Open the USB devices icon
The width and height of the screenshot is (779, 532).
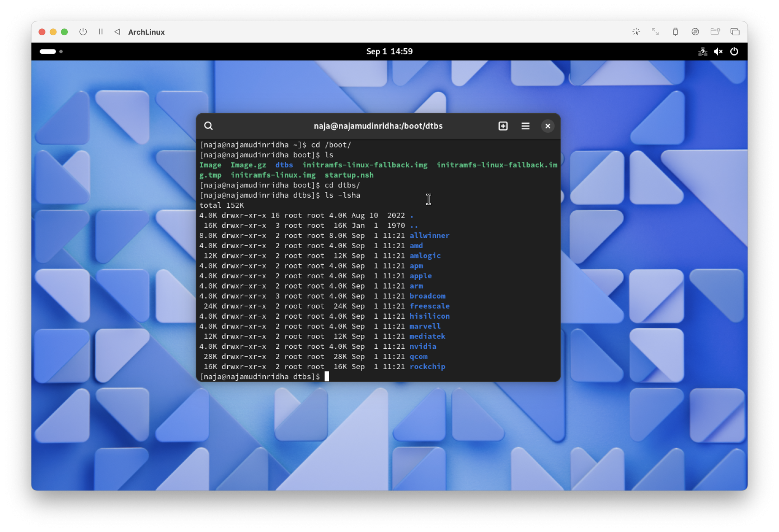tap(675, 32)
